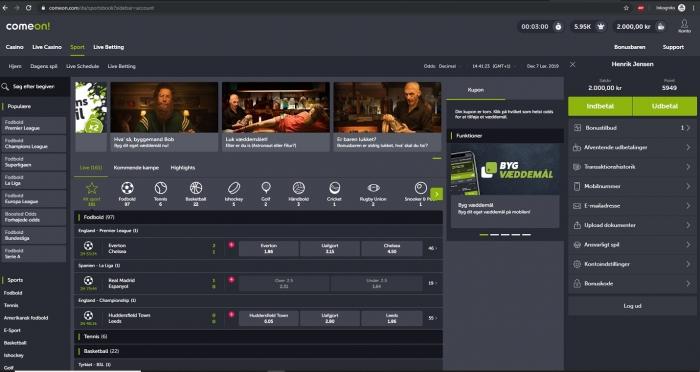Open the Kupon tab
The image size is (700, 372).
coord(475,90)
